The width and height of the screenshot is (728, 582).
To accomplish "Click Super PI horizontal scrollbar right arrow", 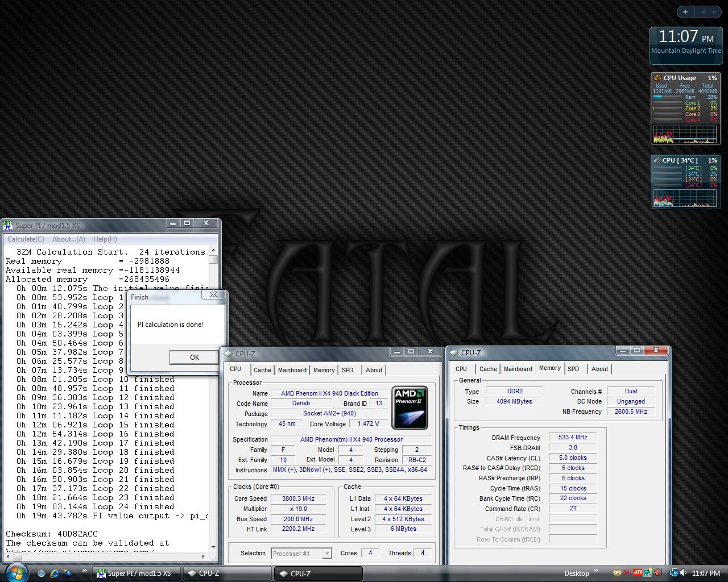I will tap(204, 556).
